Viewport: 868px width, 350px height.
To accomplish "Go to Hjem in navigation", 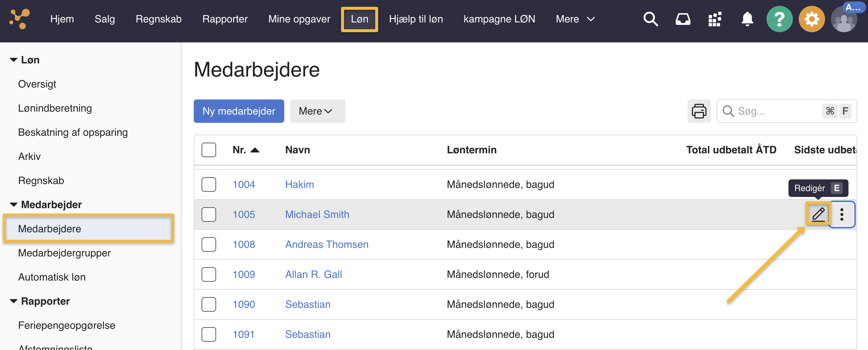I will (x=62, y=19).
